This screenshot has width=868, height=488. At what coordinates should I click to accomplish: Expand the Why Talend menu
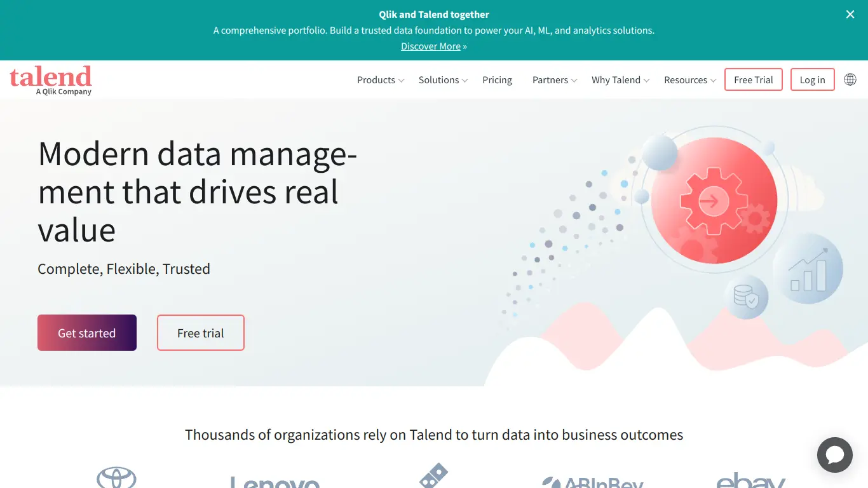[621, 80]
